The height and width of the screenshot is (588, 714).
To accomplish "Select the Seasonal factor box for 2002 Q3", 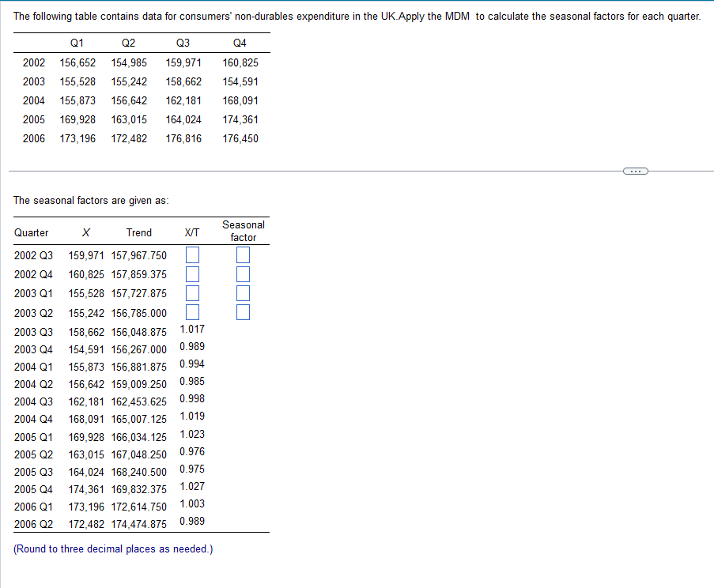I will 243,254.
